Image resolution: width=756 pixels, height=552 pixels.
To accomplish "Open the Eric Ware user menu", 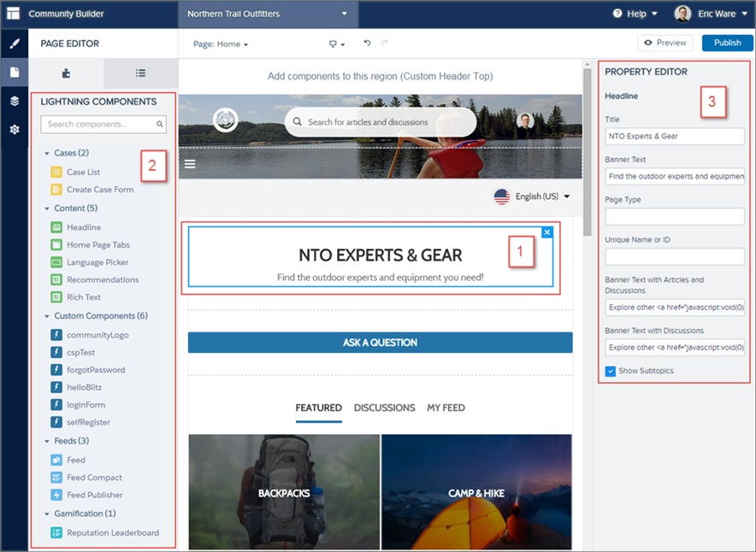I will click(x=712, y=14).
